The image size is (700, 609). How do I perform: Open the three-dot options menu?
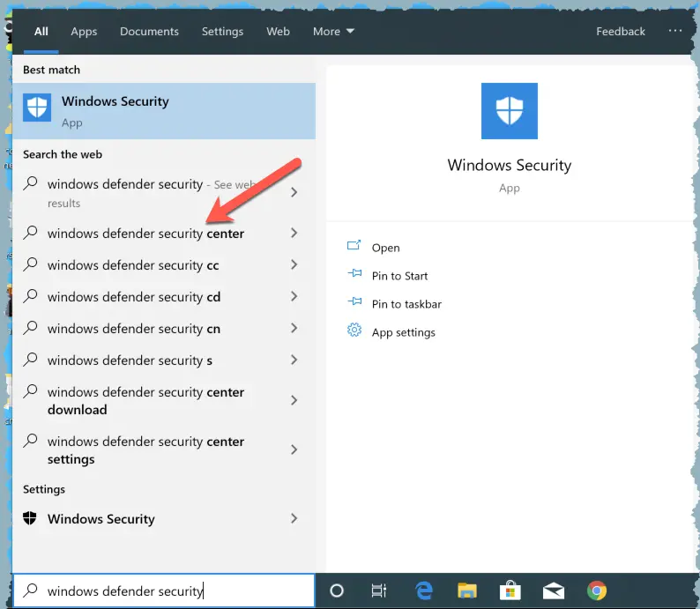coord(675,31)
